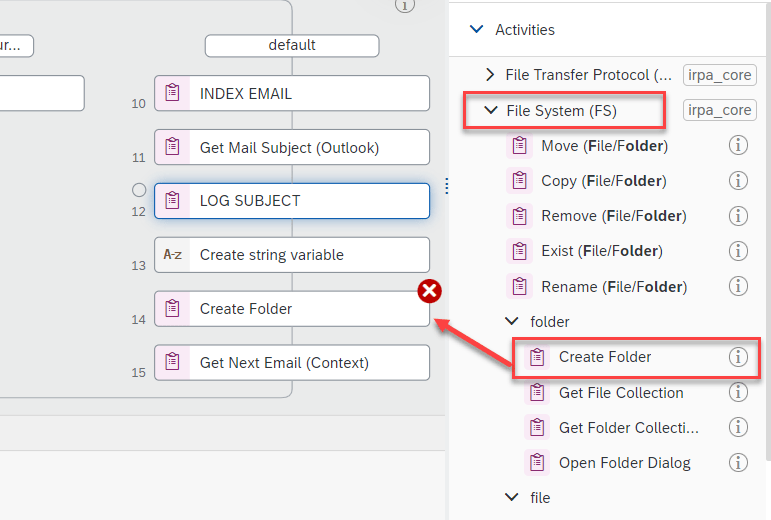Open three-dot menu beside LOG SUBJECT step
Image resolution: width=771 pixels, height=520 pixels.
point(446,187)
